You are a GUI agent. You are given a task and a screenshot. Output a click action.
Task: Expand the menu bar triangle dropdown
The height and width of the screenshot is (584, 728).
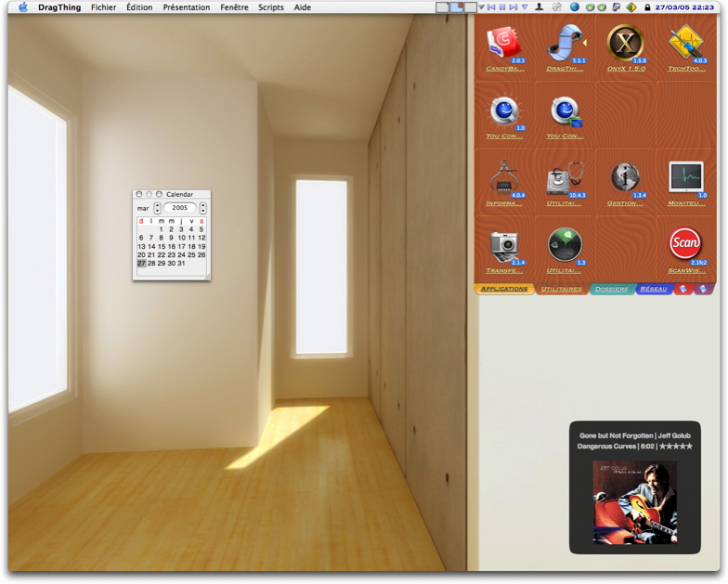pos(481,7)
